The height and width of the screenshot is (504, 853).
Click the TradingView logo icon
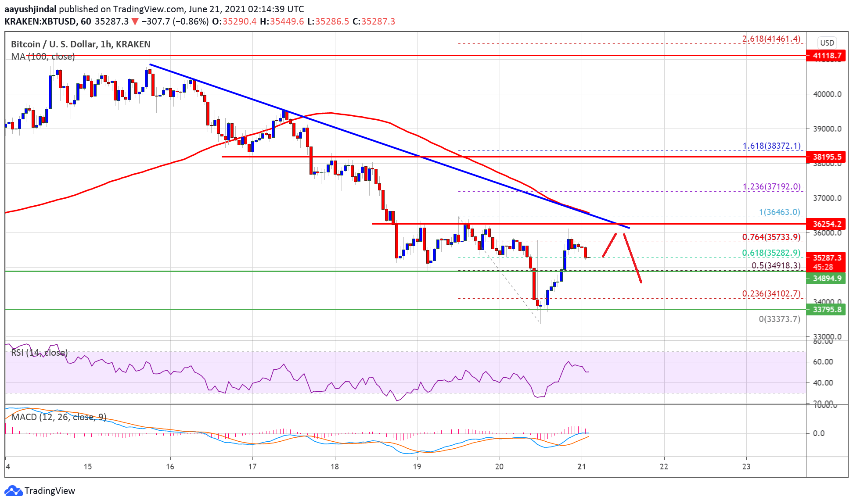tap(13, 490)
